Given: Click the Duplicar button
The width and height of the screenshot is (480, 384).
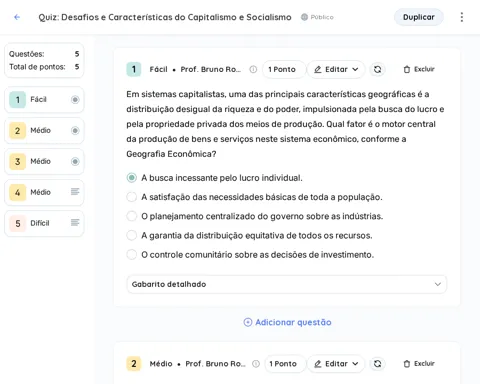Looking at the screenshot, I should 419,17.
